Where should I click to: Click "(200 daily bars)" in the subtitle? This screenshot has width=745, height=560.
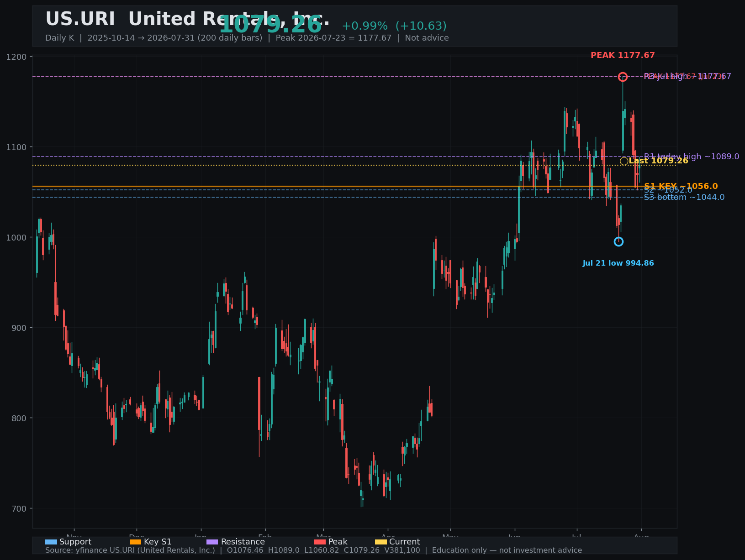click(x=230, y=38)
